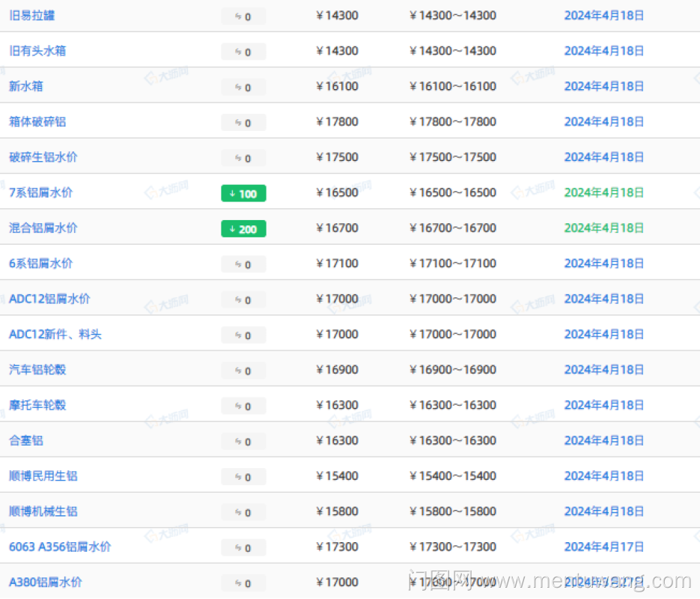
Task: Open the 汽车铝轮毂 price link
Action: [37, 369]
